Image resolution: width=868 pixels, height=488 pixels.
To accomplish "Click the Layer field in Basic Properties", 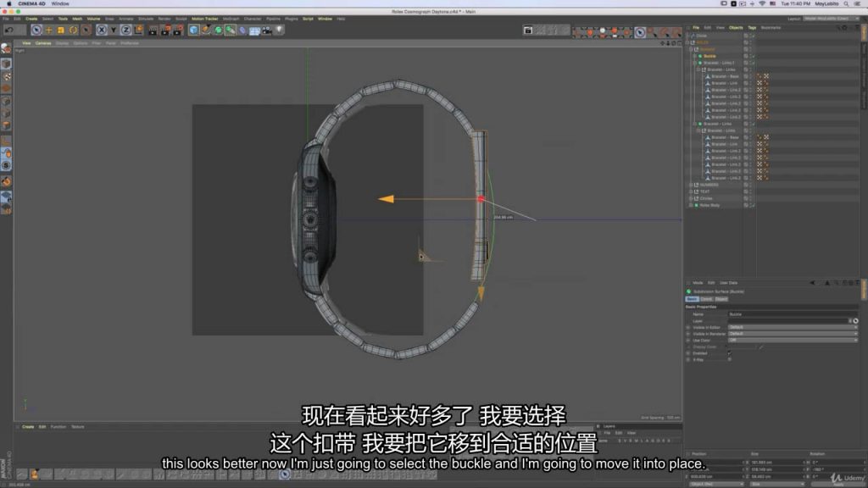I will click(788, 321).
